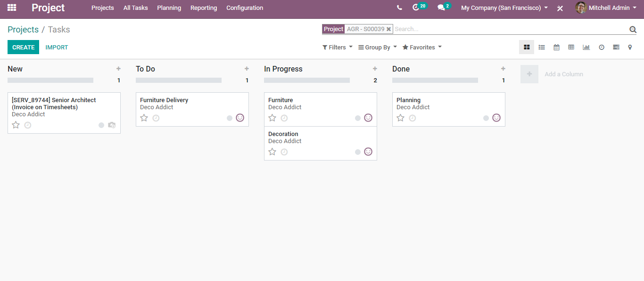644x281 pixels.
Task: Open the Filters dropdown
Action: [338, 47]
